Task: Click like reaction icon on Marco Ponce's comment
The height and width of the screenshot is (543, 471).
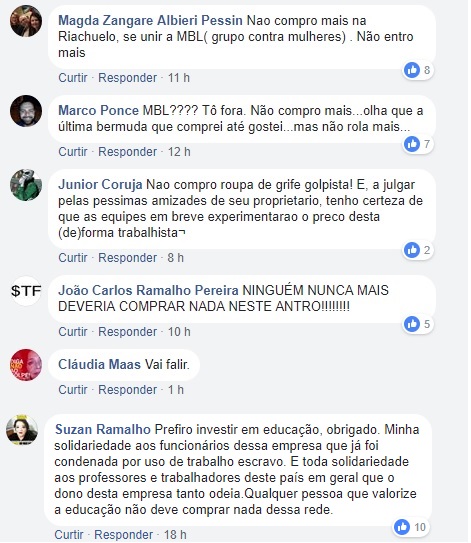Action: [412, 144]
